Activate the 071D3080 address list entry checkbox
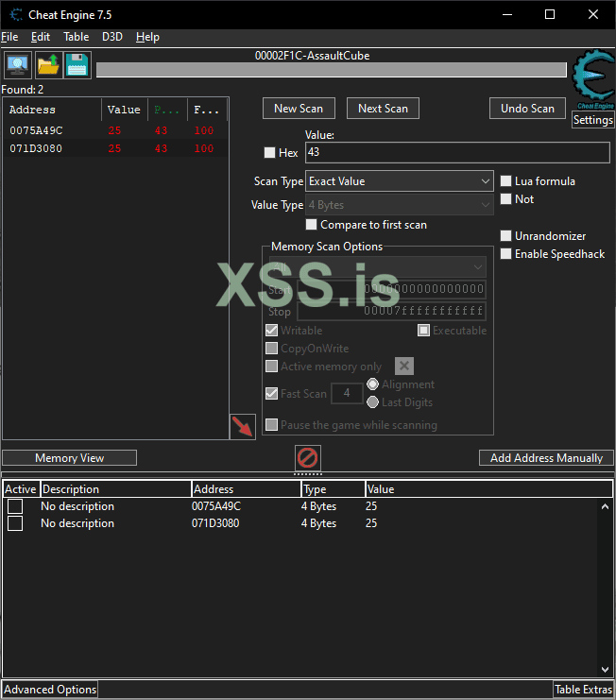Image resolution: width=616 pixels, height=700 pixels. pyautogui.click(x=15, y=523)
